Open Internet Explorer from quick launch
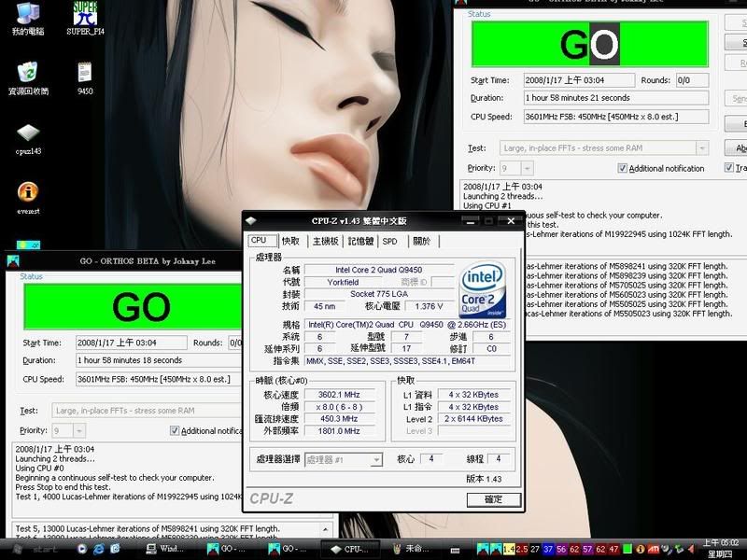The width and height of the screenshot is (747, 560). point(99,549)
